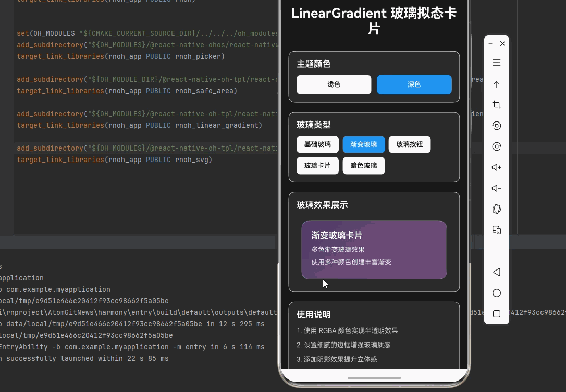This screenshot has height=392, width=566.
Task: Click instruction '2. 设置细腻的边框增强玻璃质感'
Action: (x=343, y=345)
